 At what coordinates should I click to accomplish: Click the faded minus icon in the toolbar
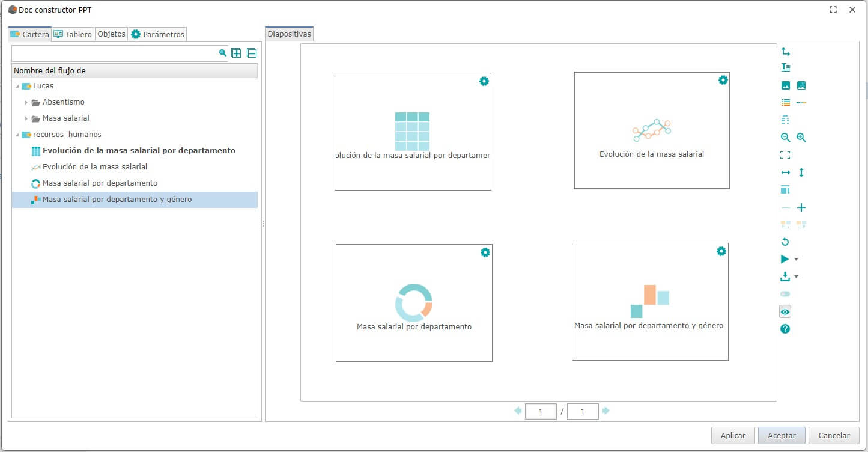(785, 207)
